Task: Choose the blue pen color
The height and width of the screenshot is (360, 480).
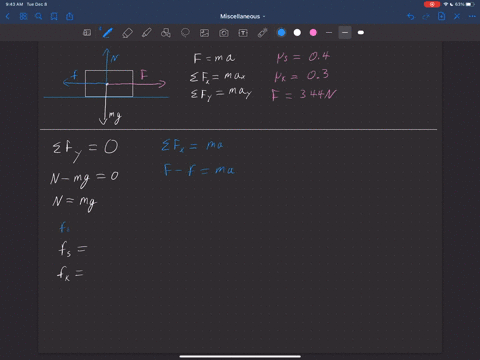Action: pyautogui.click(x=281, y=33)
